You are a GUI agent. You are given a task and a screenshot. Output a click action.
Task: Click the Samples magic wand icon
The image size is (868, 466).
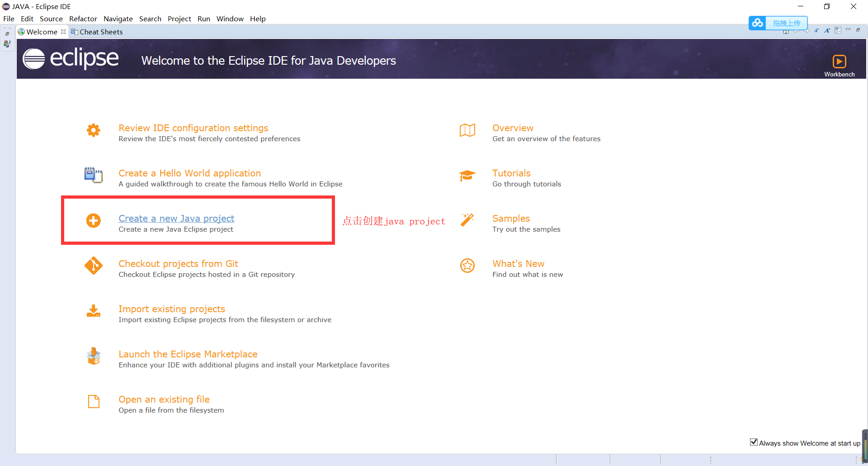click(x=467, y=220)
